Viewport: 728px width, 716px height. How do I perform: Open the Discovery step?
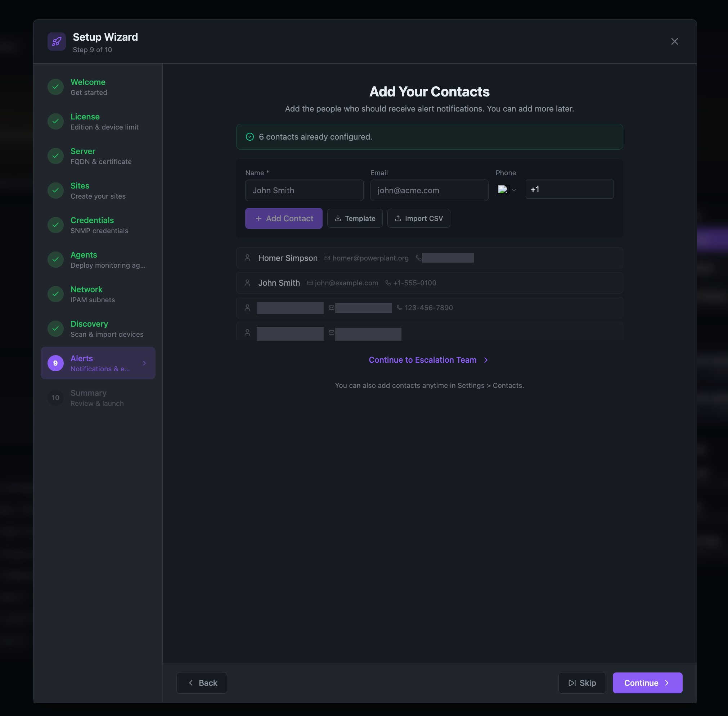coord(98,328)
